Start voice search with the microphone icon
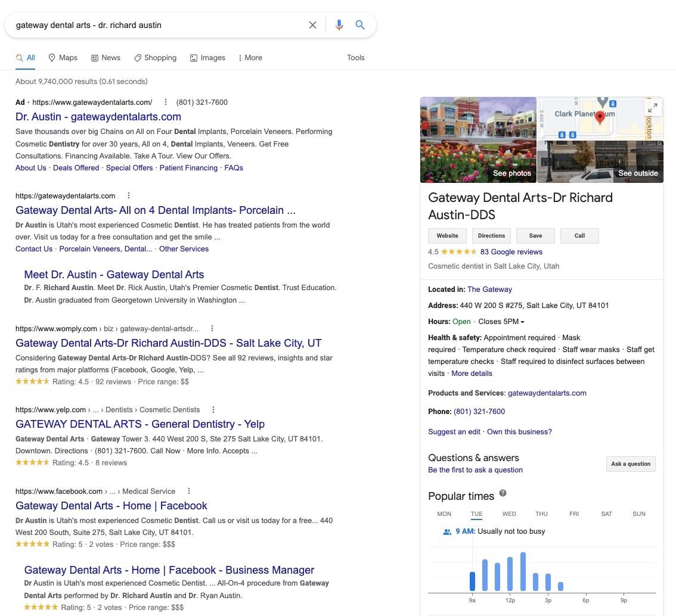The image size is (676, 616). (339, 25)
